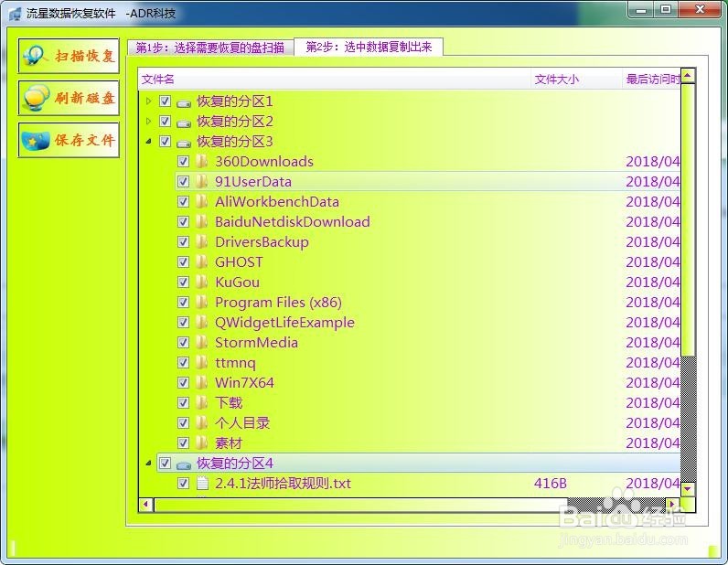The width and height of the screenshot is (728, 565).
Task: Switch to 第2步 copy selected data tab
Action: (369, 47)
